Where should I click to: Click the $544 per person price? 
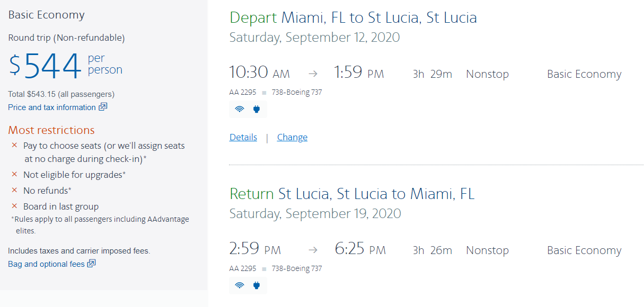[52, 65]
